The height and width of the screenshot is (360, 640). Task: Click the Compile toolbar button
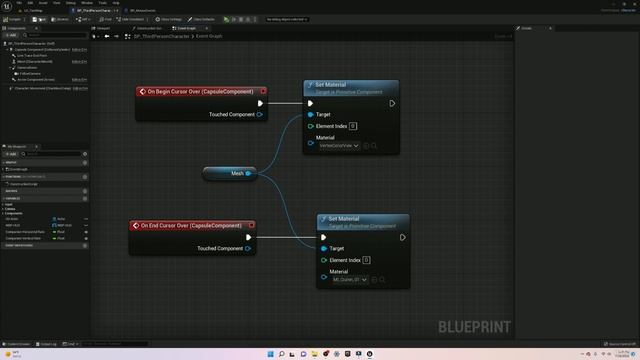pyautogui.click(x=12, y=19)
